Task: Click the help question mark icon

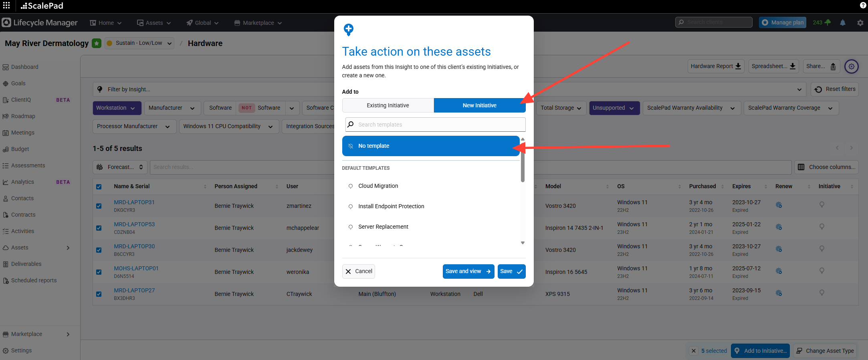Action: [x=863, y=5]
